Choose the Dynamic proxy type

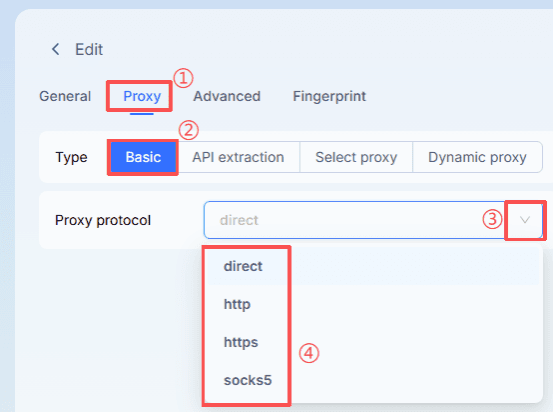tap(477, 157)
